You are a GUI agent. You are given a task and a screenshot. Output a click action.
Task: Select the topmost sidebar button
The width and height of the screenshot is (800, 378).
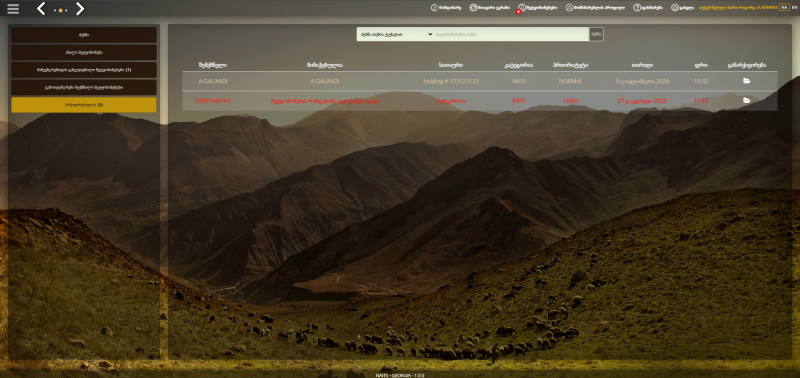84,35
